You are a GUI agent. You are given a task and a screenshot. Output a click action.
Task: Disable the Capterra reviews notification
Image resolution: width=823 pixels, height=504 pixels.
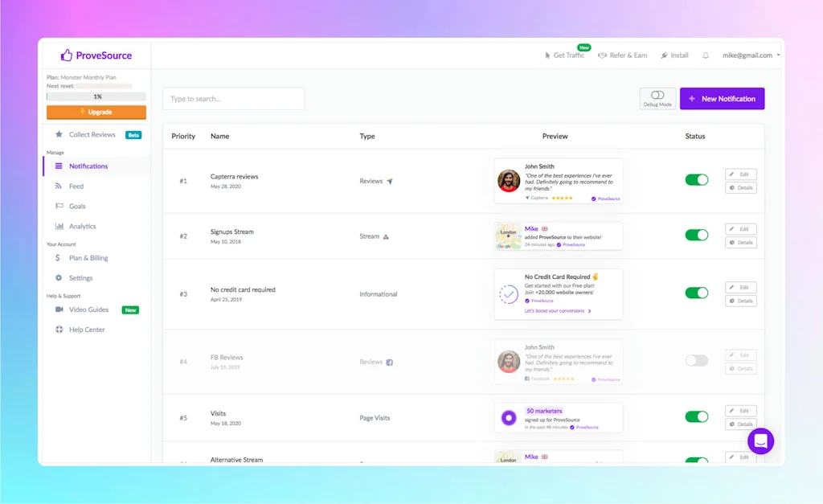point(696,180)
